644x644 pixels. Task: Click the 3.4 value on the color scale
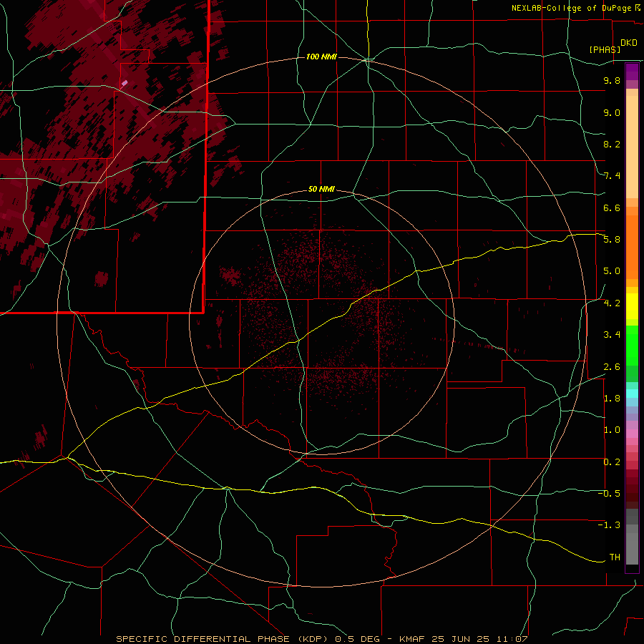pyautogui.click(x=612, y=335)
